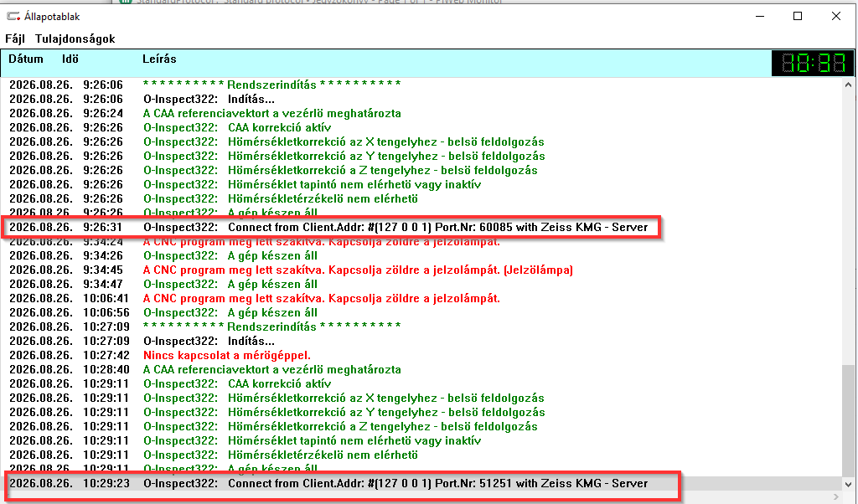The width and height of the screenshot is (858, 504).
Task: Select the 9:26:24 CAA referenciavektort row
Action: click(421, 113)
